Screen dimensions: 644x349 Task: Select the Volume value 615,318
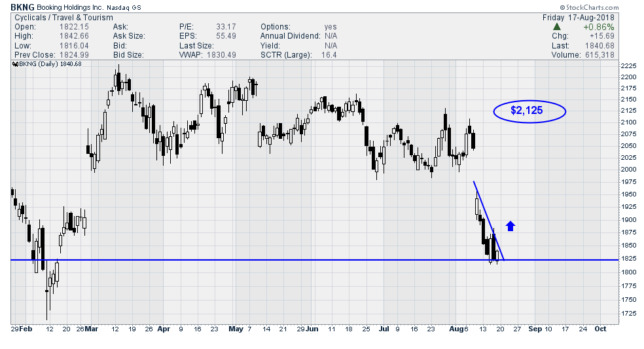[599, 55]
